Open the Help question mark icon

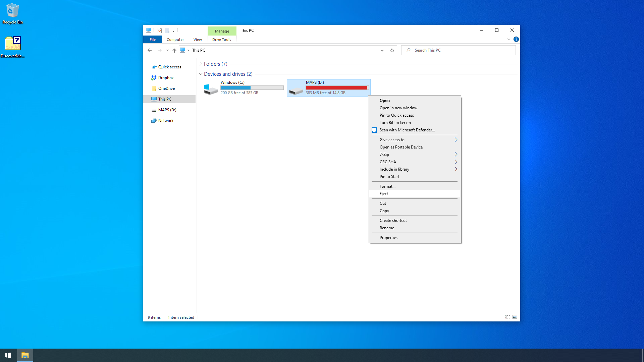coord(516,39)
